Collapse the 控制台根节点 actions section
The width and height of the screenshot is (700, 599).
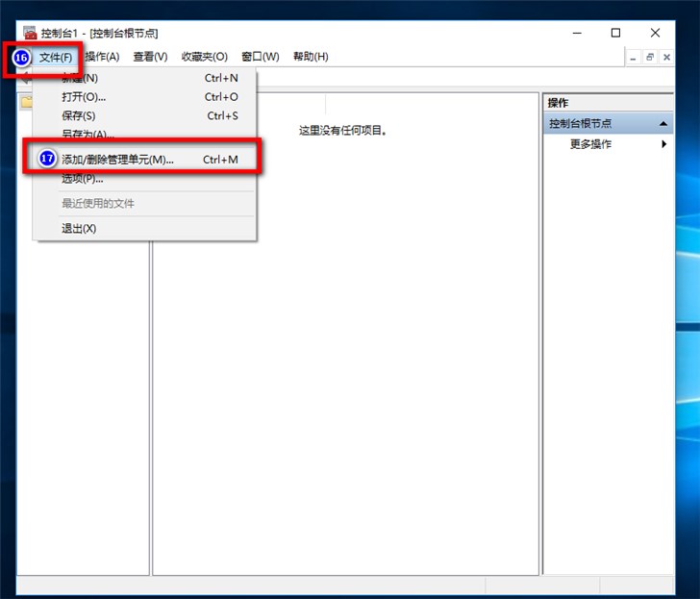pos(663,124)
